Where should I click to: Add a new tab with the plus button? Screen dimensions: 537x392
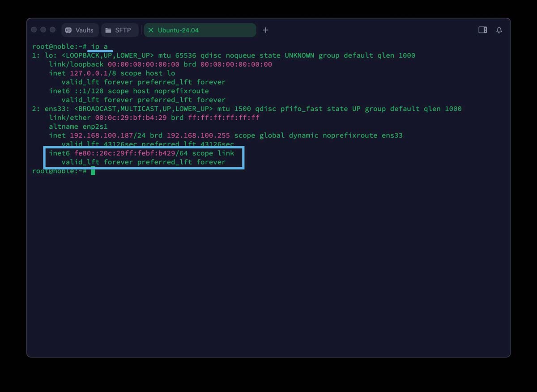265,30
